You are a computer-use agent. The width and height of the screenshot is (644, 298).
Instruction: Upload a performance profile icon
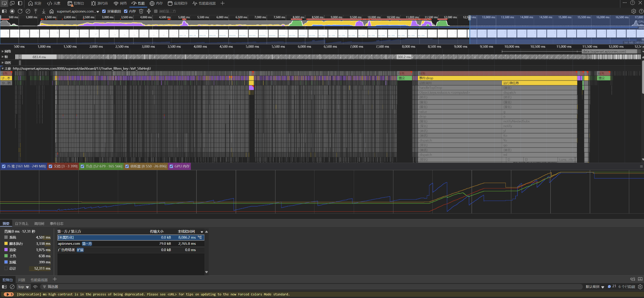click(x=36, y=11)
